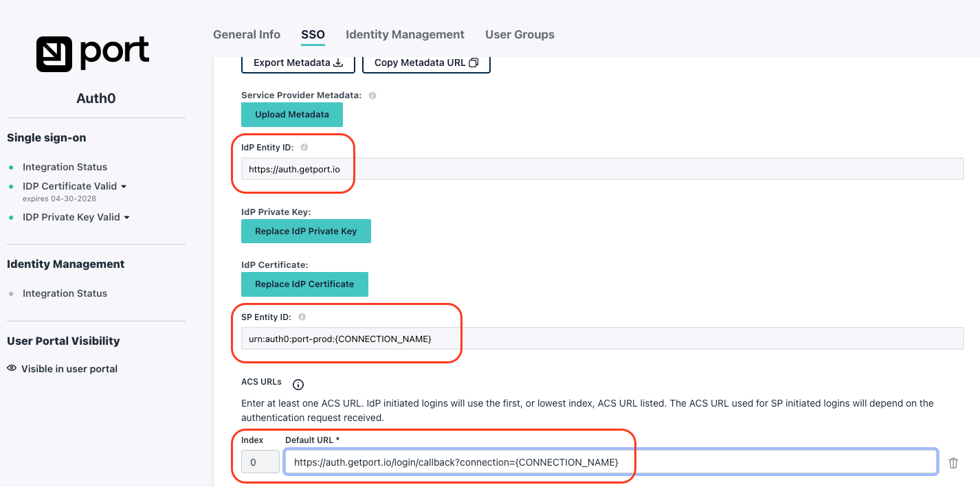Viewport: 980px width, 487px height.
Task: Expand the IDP Private Key Valid dropdown
Action: point(128,216)
